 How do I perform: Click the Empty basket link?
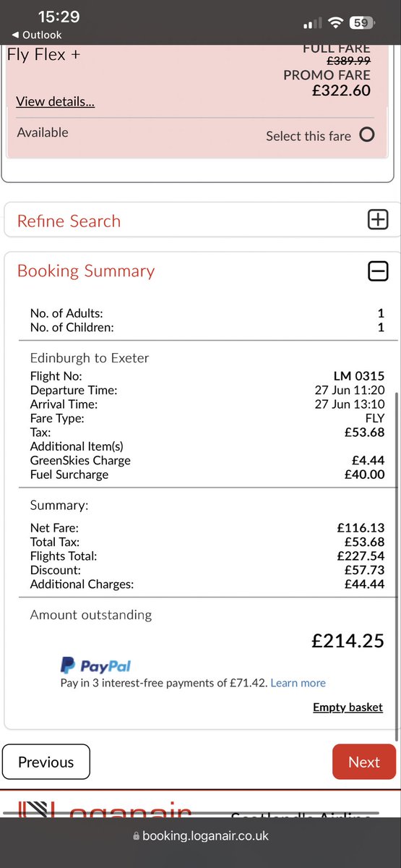[348, 707]
